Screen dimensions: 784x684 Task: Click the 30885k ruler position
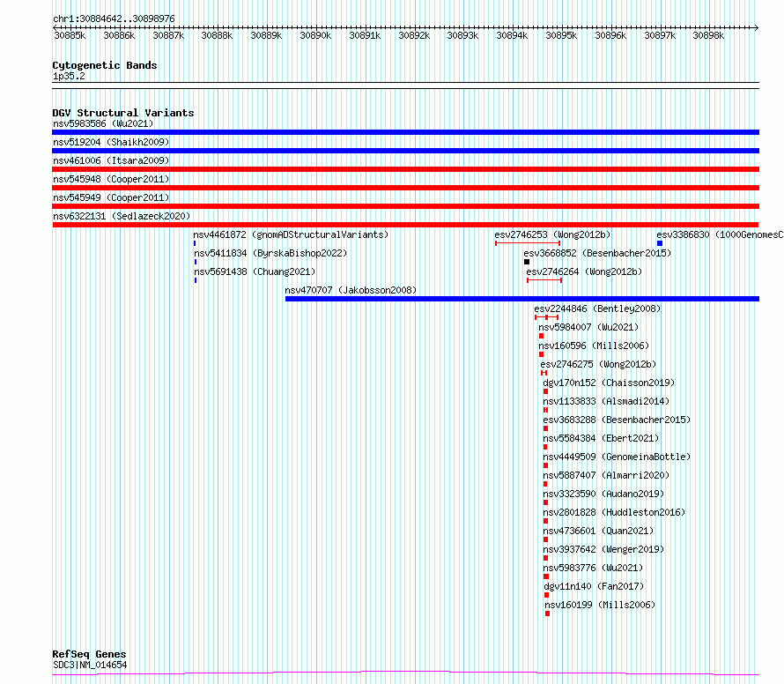coord(70,35)
